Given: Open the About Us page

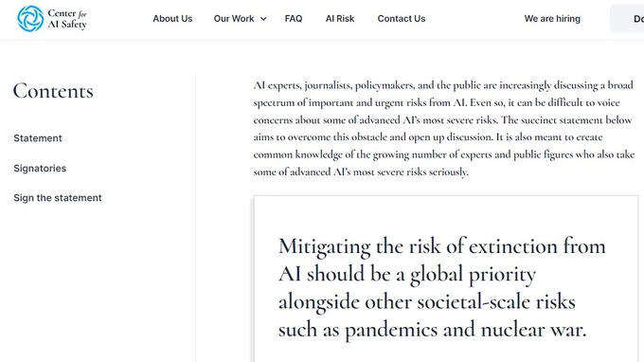Looking at the screenshot, I should point(172,19).
